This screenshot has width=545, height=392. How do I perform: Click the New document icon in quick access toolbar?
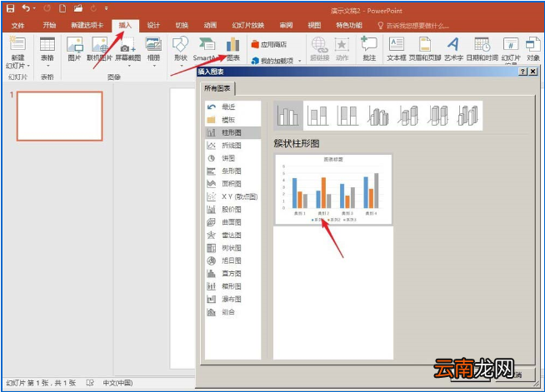click(x=62, y=8)
